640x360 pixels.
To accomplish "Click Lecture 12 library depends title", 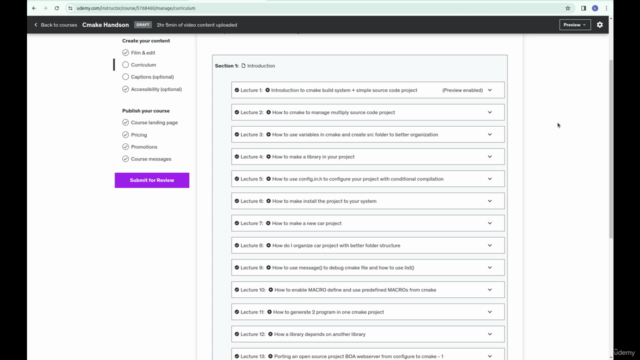I will (320, 334).
